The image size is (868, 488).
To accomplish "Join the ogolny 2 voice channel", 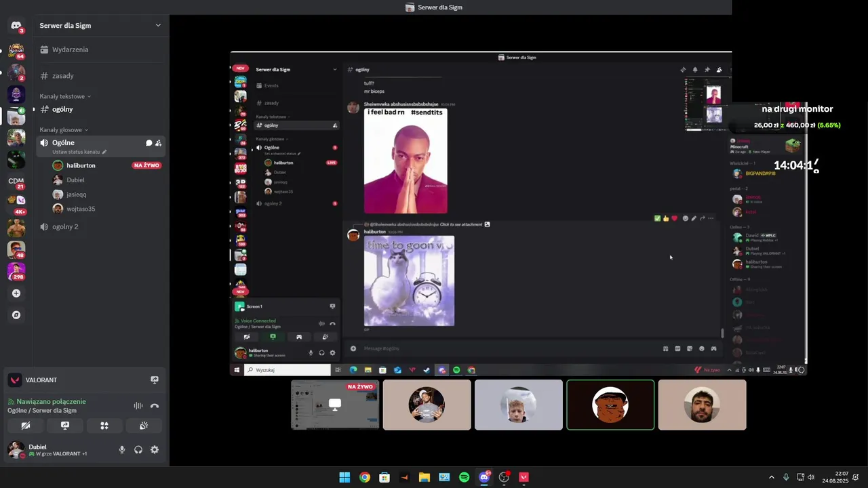I will point(102,226).
